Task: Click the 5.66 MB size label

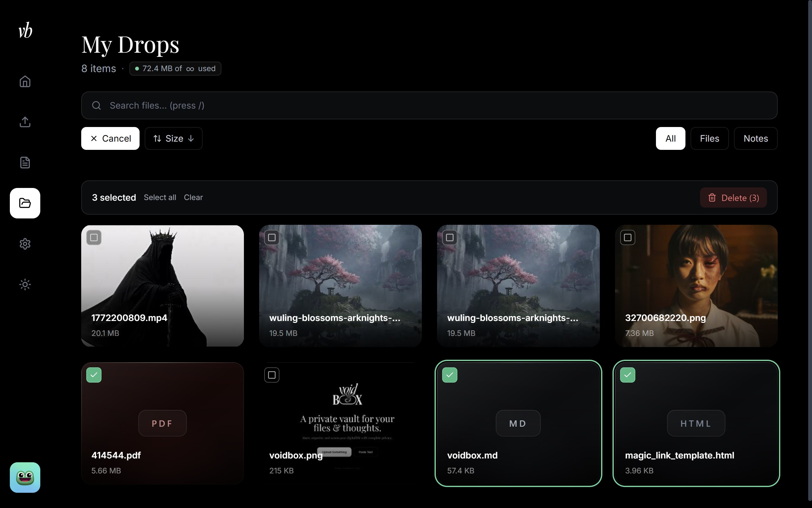Action: [x=106, y=470]
